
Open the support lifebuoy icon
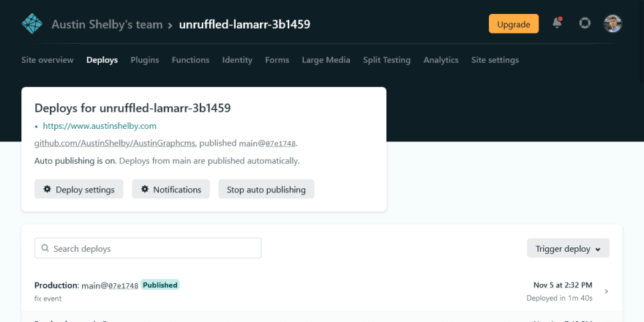(585, 23)
